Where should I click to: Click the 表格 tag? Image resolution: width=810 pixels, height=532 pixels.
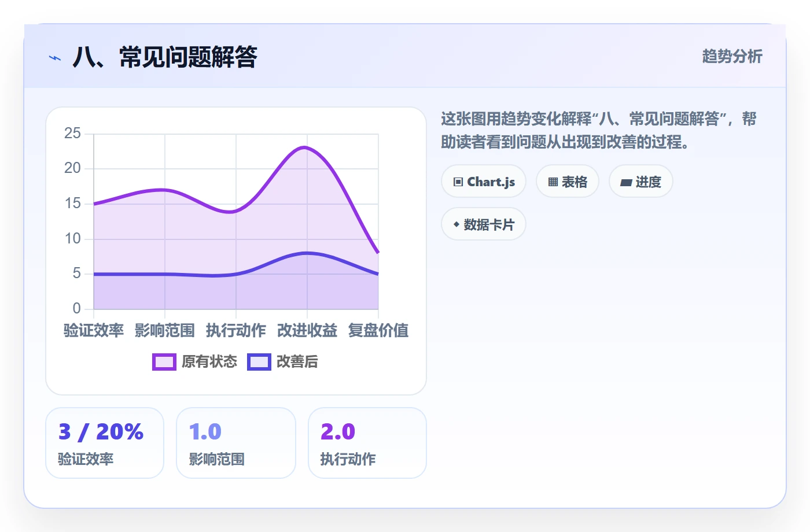click(x=568, y=182)
